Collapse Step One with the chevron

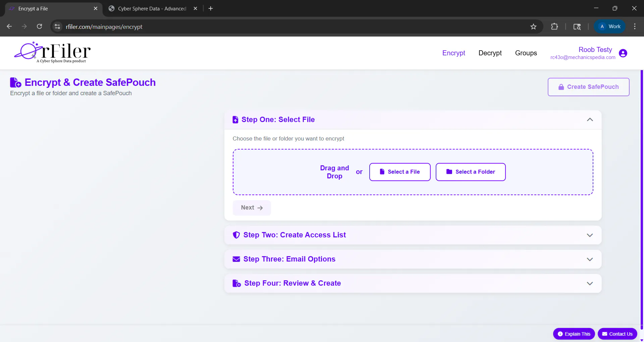click(x=590, y=120)
